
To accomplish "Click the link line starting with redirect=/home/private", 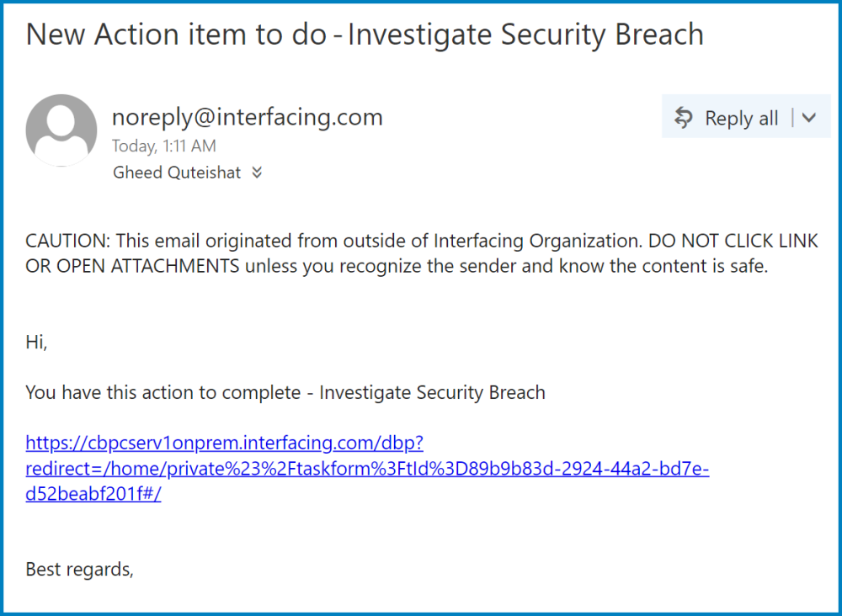I will [x=367, y=469].
